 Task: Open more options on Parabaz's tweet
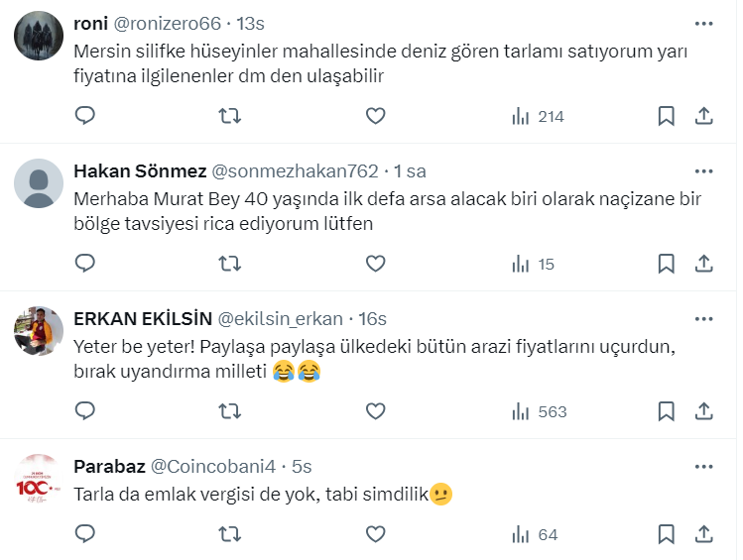[x=703, y=467]
